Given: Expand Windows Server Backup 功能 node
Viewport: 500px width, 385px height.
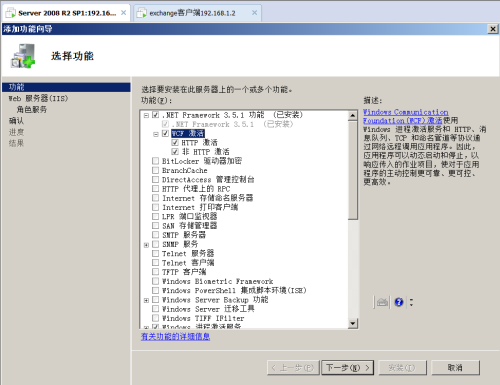Looking at the screenshot, I should 146,300.
